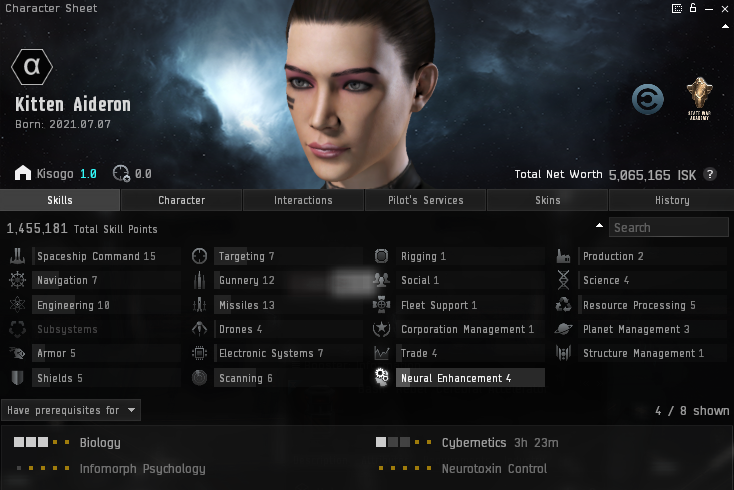The image size is (734, 490).
Task: Click the Engineering skill group icon
Action: tap(17, 305)
